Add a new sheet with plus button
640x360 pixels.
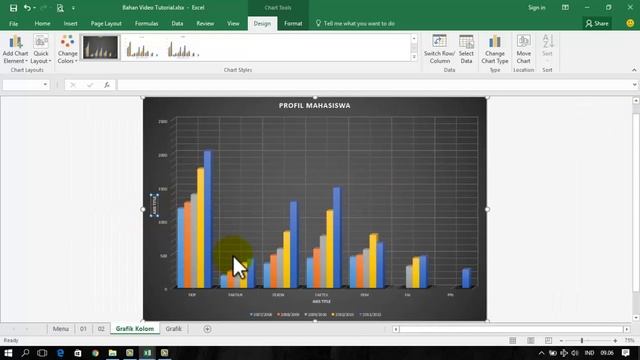207,329
